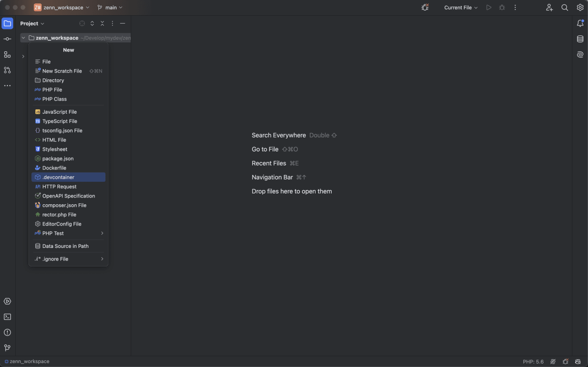The width and height of the screenshot is (588, 367).
Task: Choose Dockerfile in the New menu
Action: 69,168
